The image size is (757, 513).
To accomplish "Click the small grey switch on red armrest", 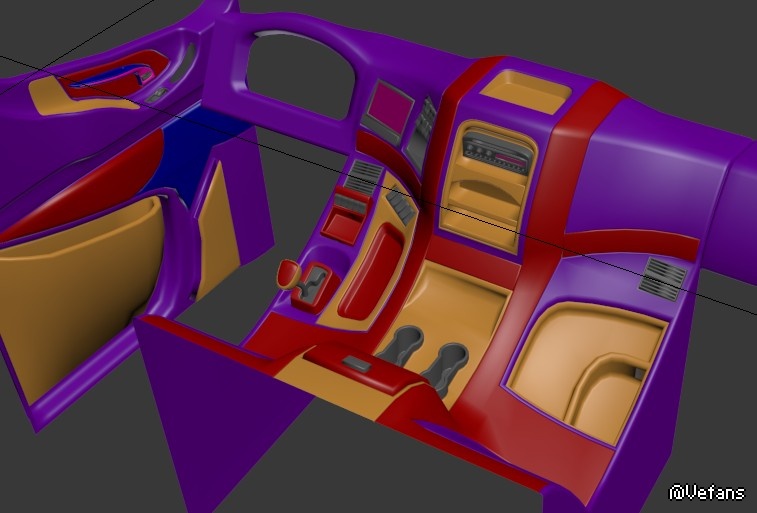I will tap(357, 364).
